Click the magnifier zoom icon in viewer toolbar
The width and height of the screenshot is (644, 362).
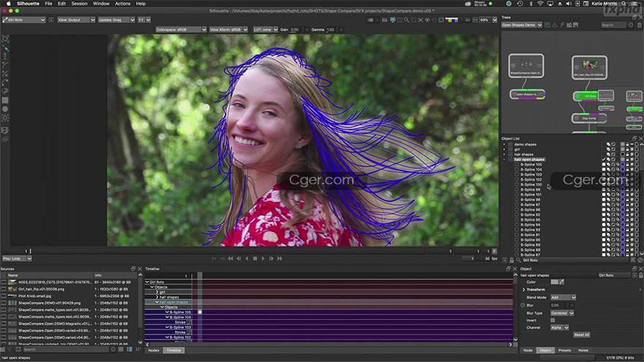406,20
